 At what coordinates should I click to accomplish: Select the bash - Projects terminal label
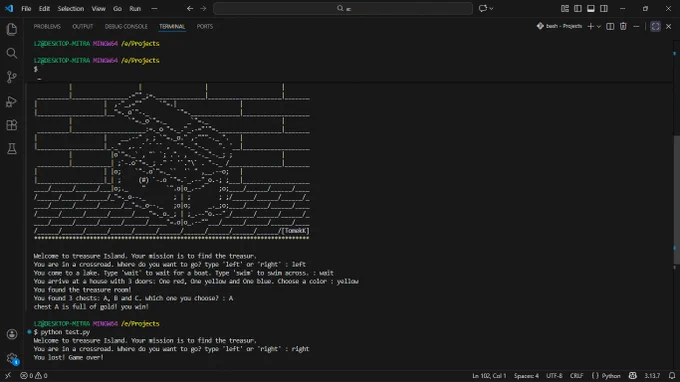pyautogui.click(x=559, y=26)
